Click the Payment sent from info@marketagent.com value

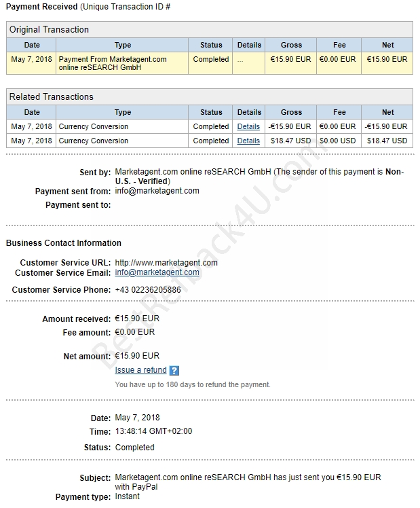click(x=157, y=191)
